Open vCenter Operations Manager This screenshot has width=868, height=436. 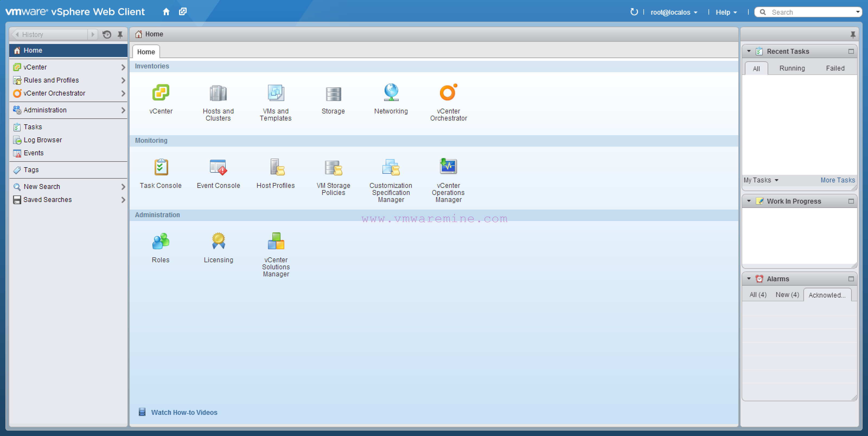[448, 166]
